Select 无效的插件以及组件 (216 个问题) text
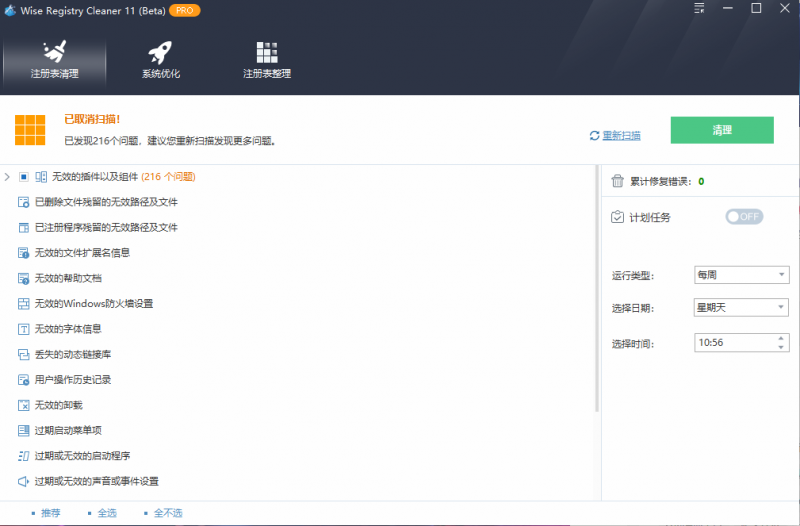The width and height of the screenshot is (800, 526). click(124, 177)
